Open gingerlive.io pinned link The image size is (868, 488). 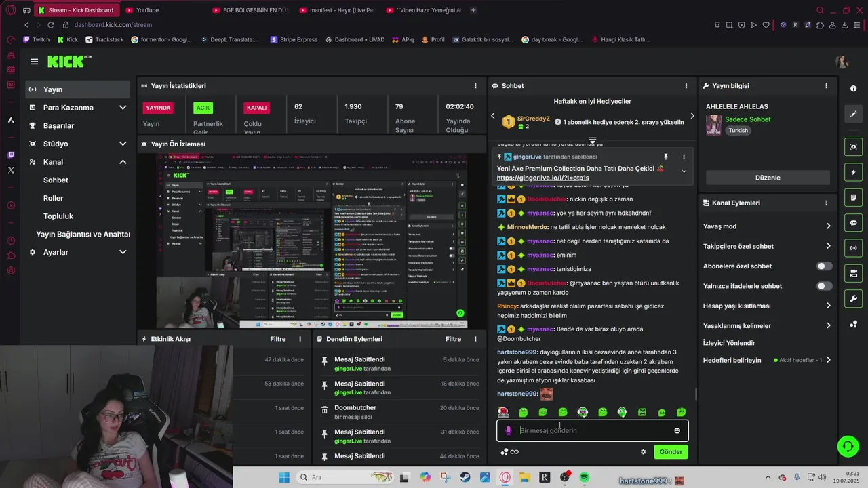pos(542,178)
